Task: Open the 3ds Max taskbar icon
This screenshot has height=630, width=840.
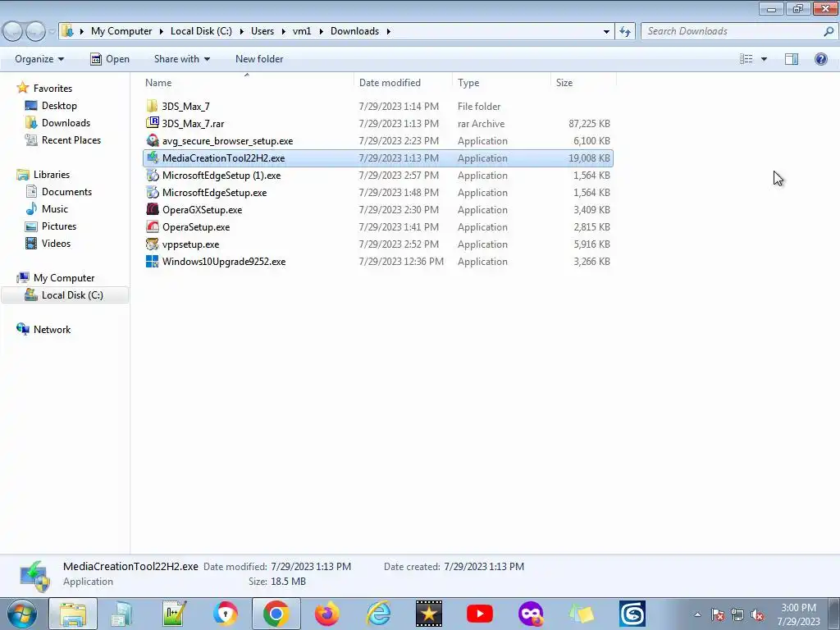Action: (632, 614)
